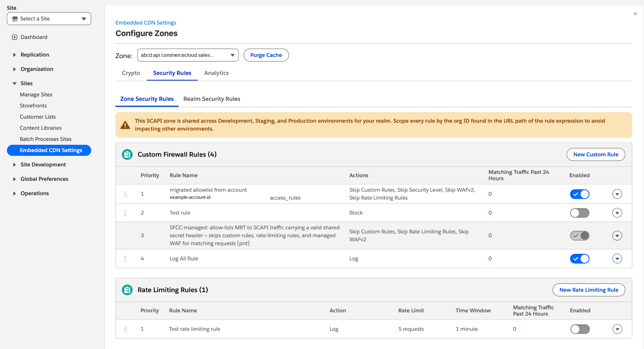
Task: Open actions menu for Test rate limiting rule
Action: click(617, 329)
